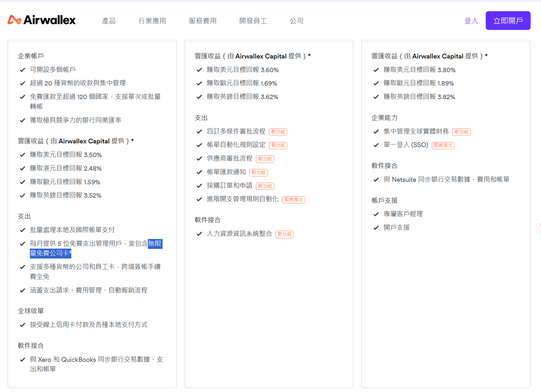Expand the 公司 navigation menu
This screenshot has width=541, height=392.
click(296, 20)
